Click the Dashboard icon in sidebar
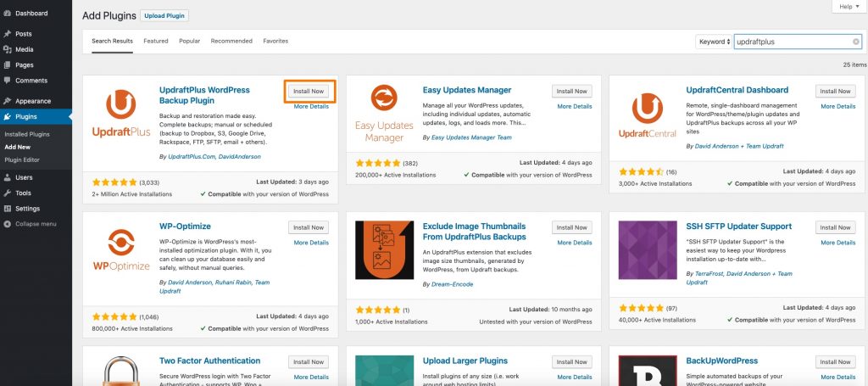 (7, 14)
